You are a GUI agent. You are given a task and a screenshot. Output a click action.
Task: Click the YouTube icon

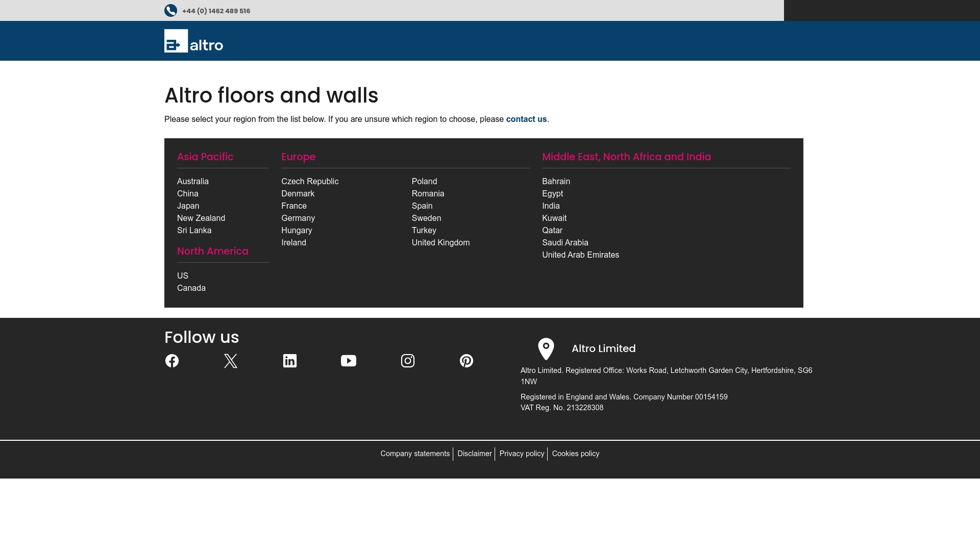[x=349, y=361]
